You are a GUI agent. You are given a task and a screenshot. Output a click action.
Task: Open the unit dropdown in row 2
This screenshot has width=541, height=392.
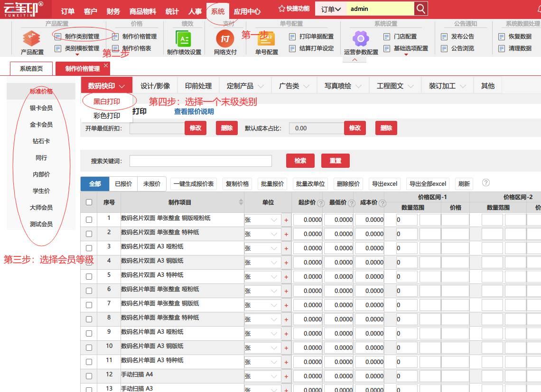[263, 234]
